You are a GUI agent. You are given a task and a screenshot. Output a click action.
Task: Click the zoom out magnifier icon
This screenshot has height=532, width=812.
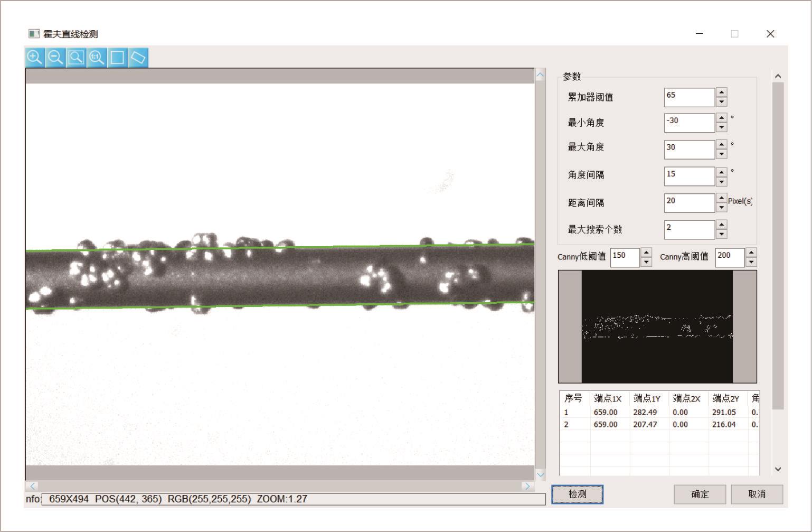(55, 57)
